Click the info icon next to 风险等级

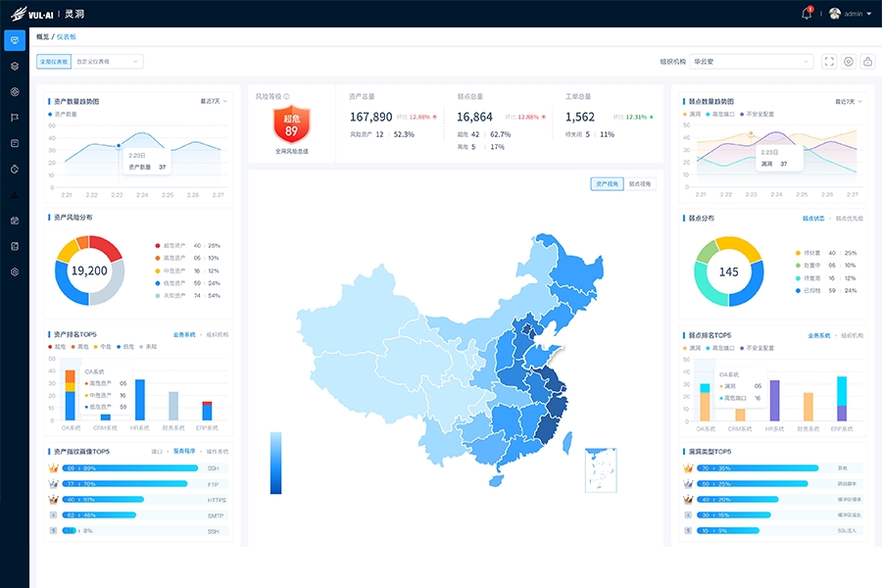(286, 97)
